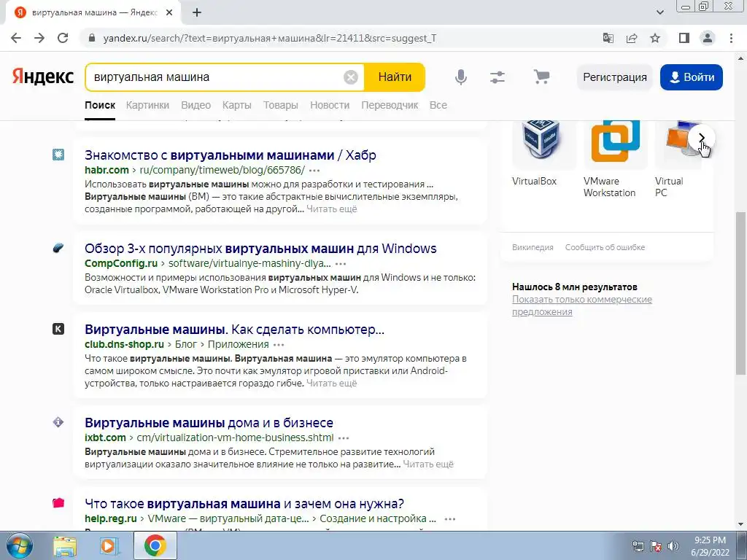Click 'Показать только коммерческие предложения' link

pyautogui.click(x=581, y=306)
